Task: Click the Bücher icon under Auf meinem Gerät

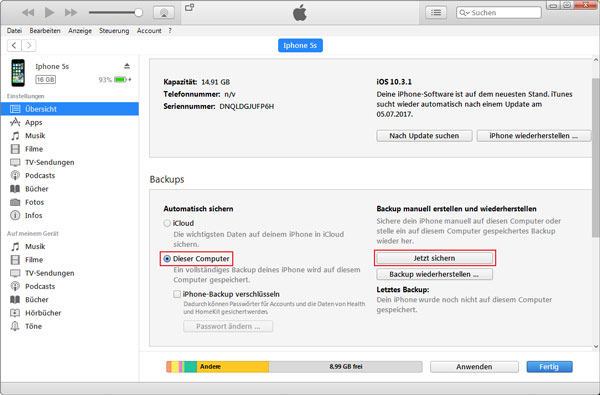Action: [15, 299]
